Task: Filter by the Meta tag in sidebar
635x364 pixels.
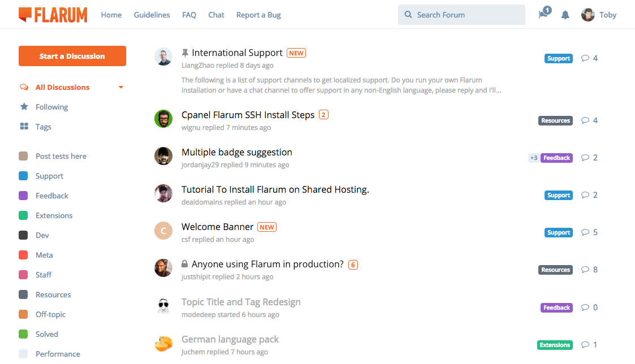Action: pos(44,255)
